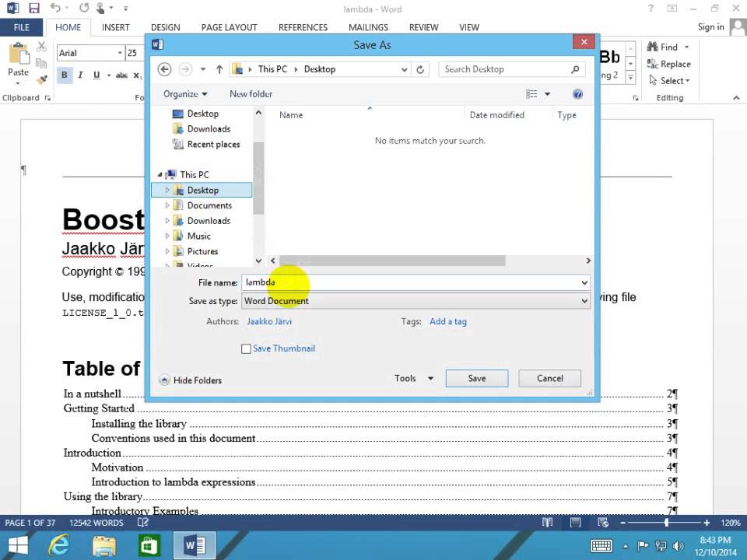Switch to the REFERENCES tab
The width and height of the screenshot is (747, 560).
click(x=303, y=28)
